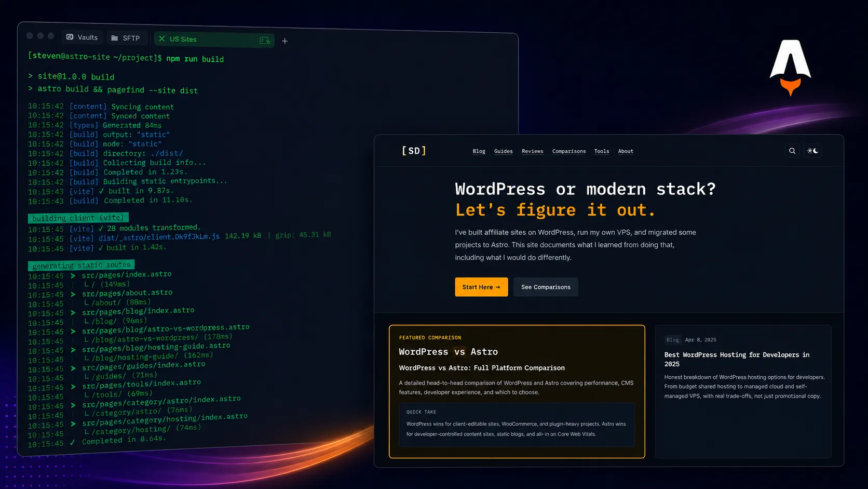The image size is (868, 489).
Task: Click the Astro rocket logo
Action: pyautogui.click(x=790, y=68)
